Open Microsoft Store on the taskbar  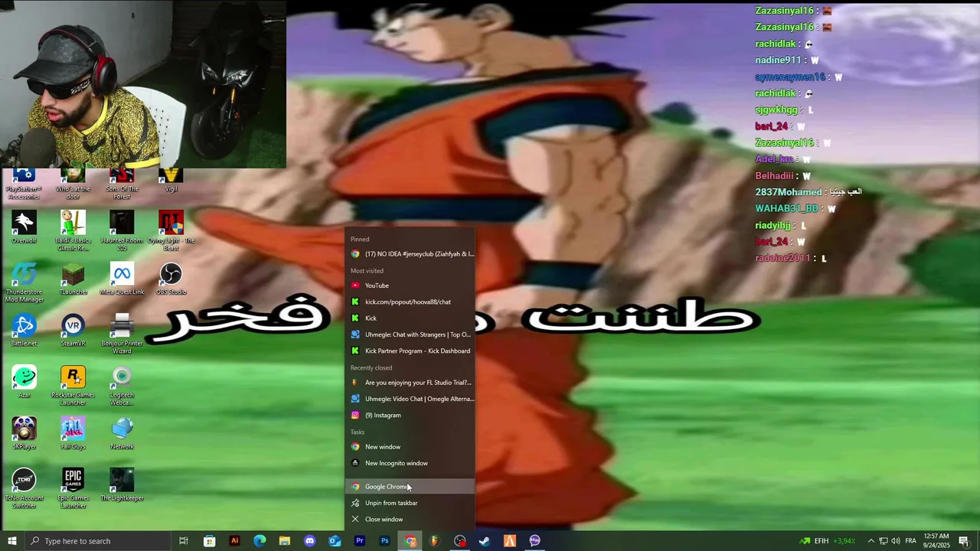(209, 541)
